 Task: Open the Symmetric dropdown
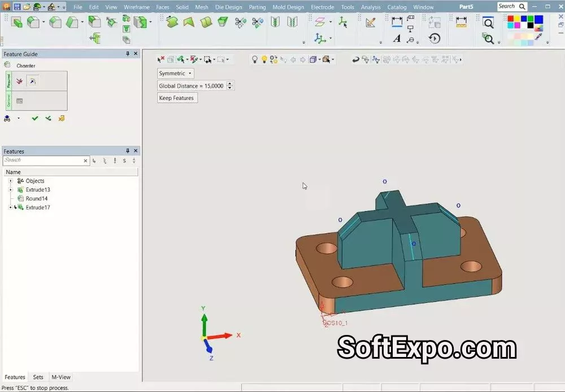(x=189, y=73)
